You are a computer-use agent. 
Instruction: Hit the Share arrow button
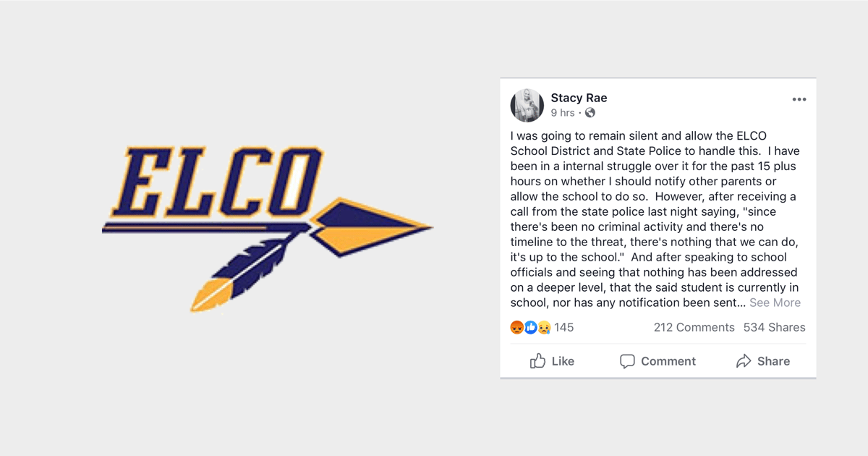762,361
